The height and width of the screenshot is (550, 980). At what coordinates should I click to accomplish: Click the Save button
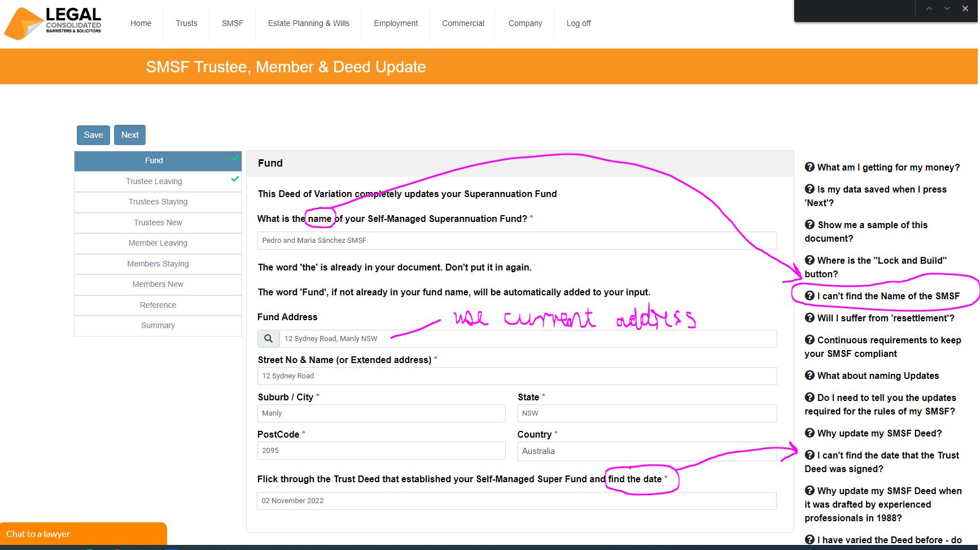click(93, 135)
